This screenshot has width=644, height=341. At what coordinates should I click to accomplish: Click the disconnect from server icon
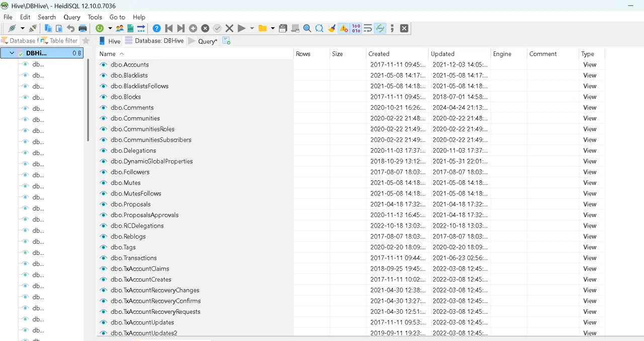(33, 28)
